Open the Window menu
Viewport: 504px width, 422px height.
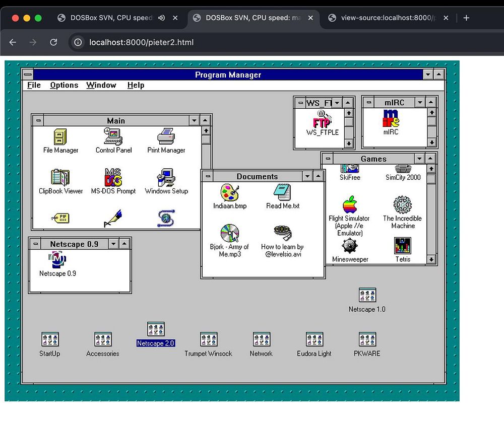(x=101, y=85)
